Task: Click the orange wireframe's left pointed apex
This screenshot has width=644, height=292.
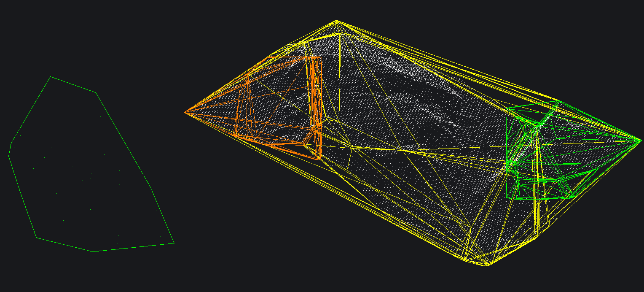Action: (185, 113)
